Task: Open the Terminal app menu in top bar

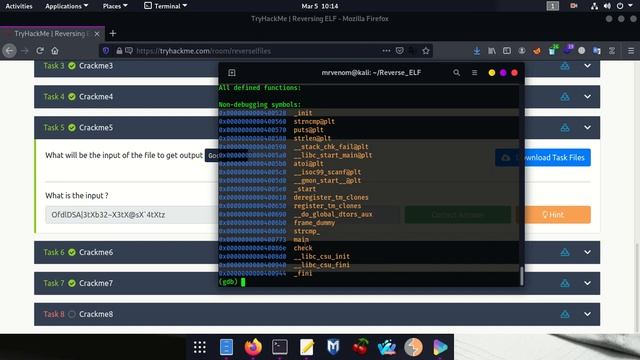Action: click(x=165, y=6)
